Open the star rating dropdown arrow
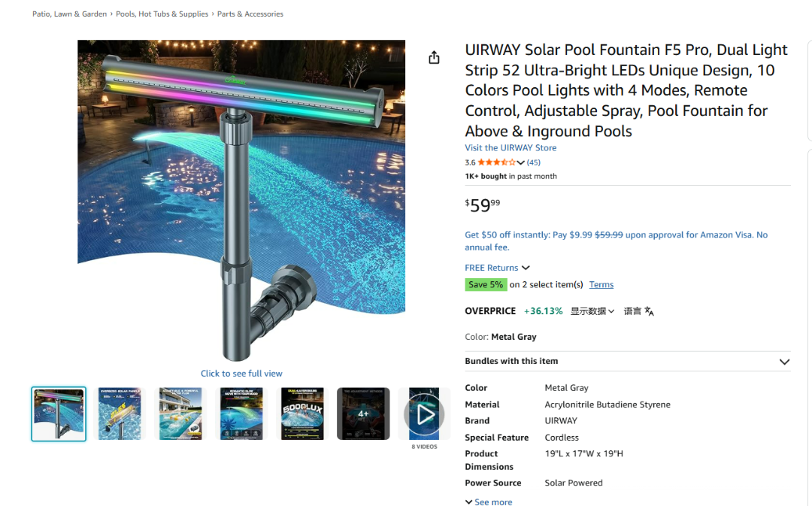Image resolution: width=812 pixels, height=506 pixels. pos(520,162)
